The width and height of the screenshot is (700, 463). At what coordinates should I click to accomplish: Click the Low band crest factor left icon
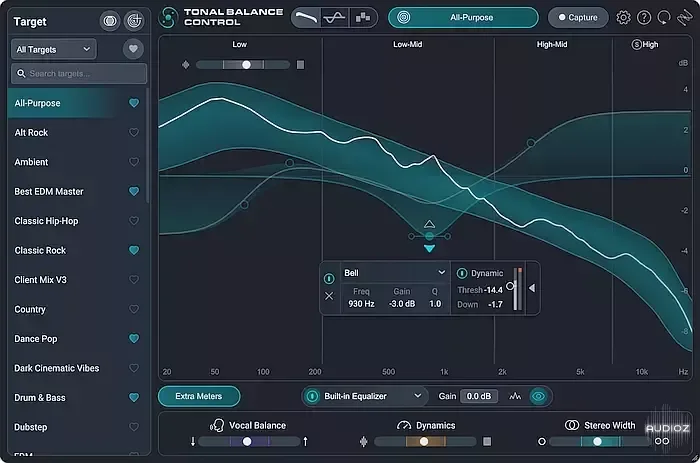(186, 65)
